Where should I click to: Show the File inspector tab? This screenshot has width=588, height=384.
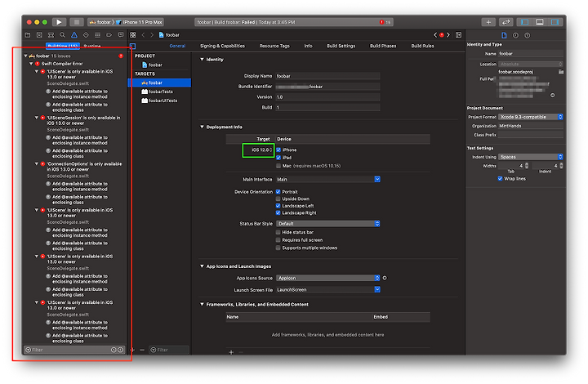point(504,35)
